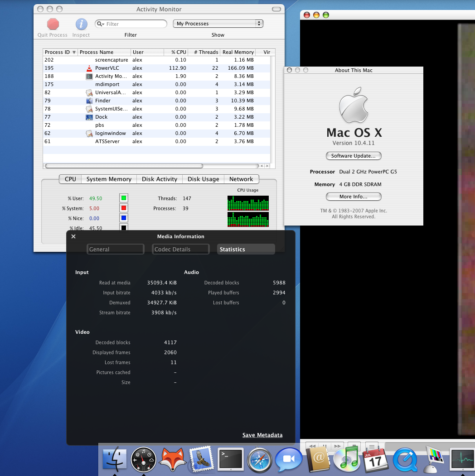Sort by User column header
This screenshot has height=476, width=475.
147,52
